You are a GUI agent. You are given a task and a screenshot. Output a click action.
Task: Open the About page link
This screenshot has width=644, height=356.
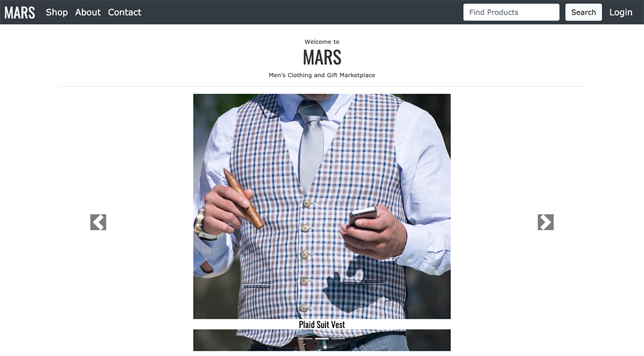(x=88, y=12)
